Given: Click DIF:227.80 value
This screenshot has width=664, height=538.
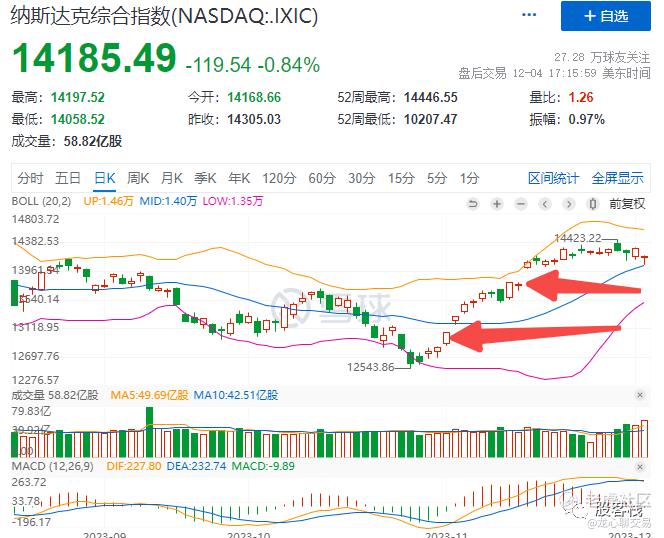Looking at the screenshot, I should pos(133,466).
